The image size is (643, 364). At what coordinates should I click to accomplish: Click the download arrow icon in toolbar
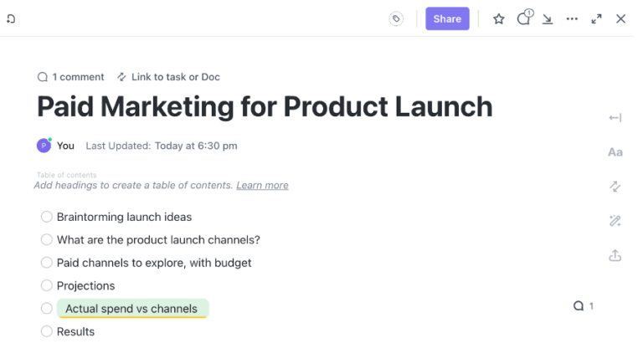point(548,19)
